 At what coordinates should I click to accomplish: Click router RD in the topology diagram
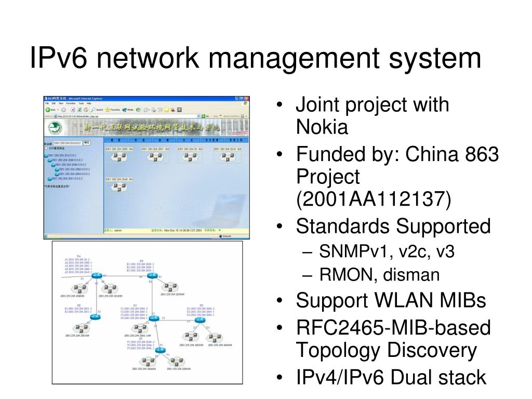point(200,320)
